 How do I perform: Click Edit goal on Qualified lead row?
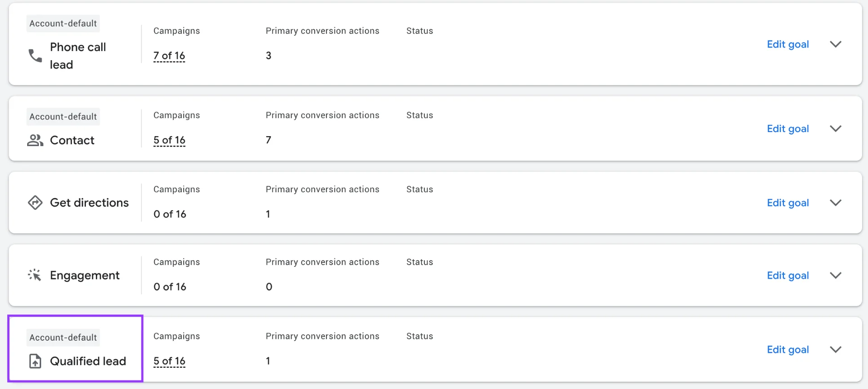(x=788, y=349)
